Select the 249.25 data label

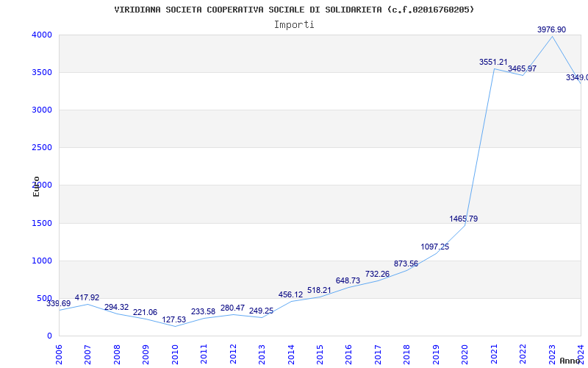(261, 311)
